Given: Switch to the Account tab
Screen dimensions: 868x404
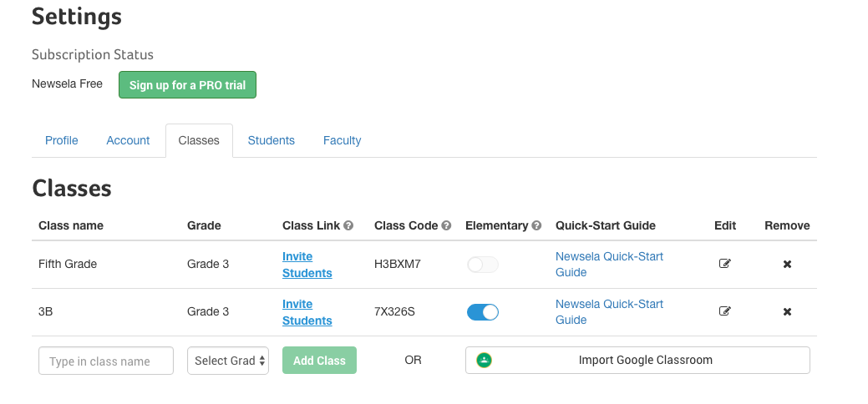Looking at the screenshot, I should pyautogui.click(x=128, y=140).
